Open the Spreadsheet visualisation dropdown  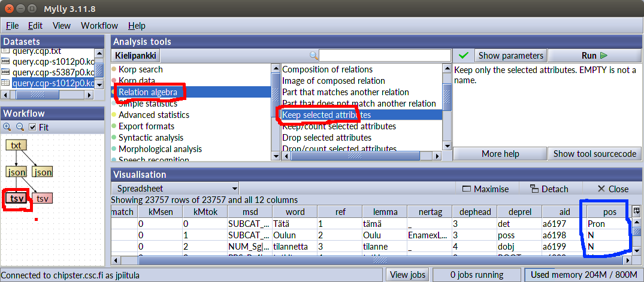(175, 188)
